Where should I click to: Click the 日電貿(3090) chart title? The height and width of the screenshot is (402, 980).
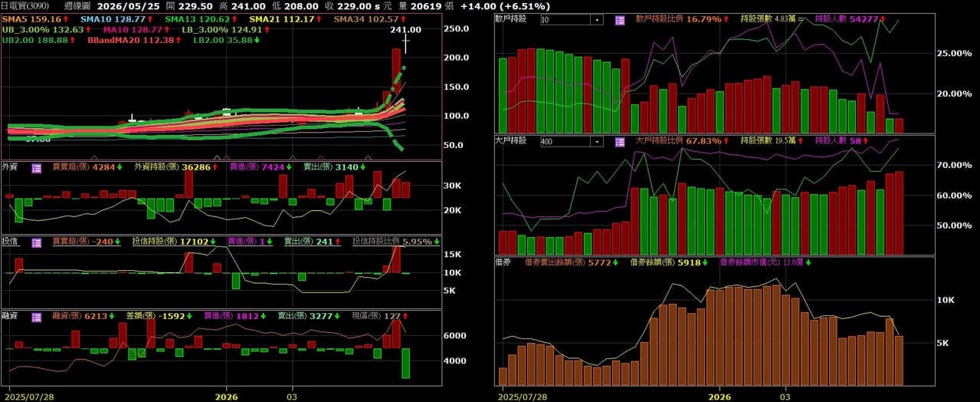click(x=25, y=5)
